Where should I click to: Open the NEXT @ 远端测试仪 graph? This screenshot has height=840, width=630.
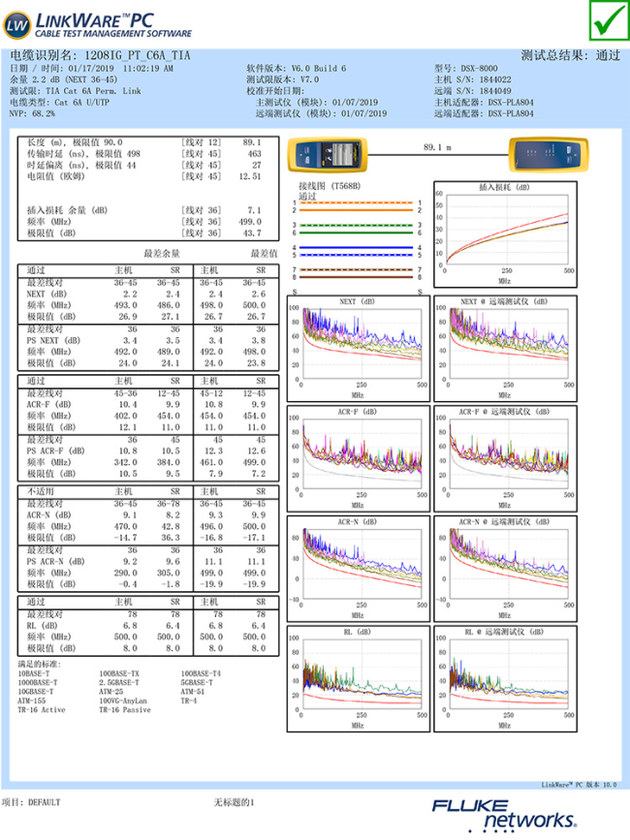[503, 345]
